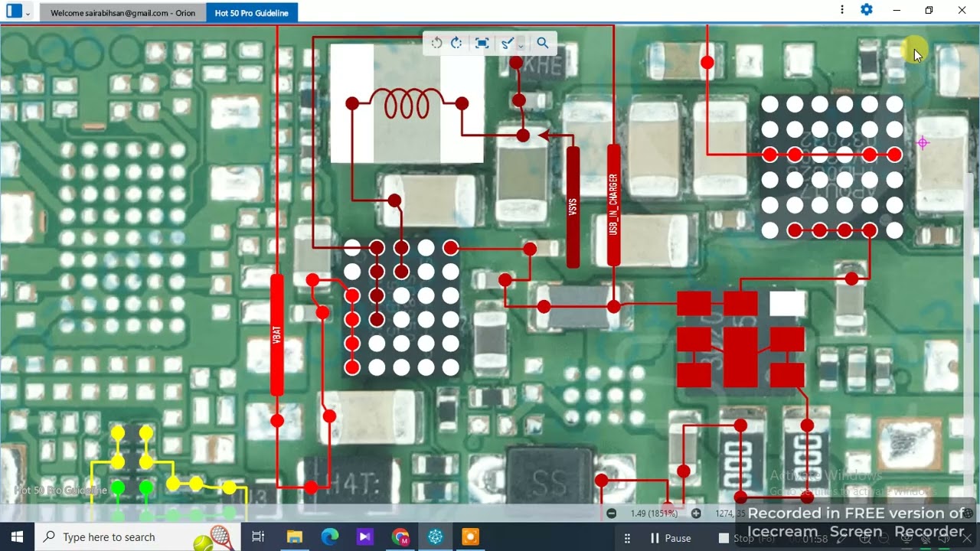Viewport: 980px width, 551px height.
Task: Click the VSYS net label
Action: (573, 207)
